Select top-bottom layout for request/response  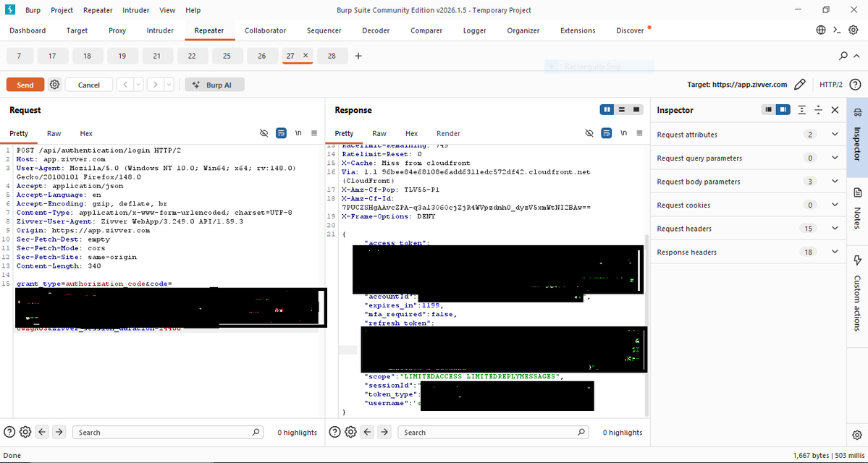622,110
